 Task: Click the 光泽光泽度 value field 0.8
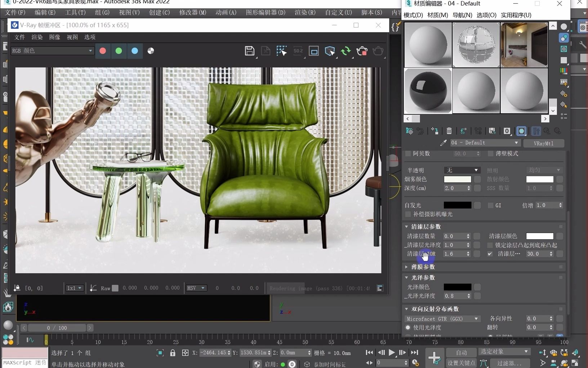coord(454,296)
